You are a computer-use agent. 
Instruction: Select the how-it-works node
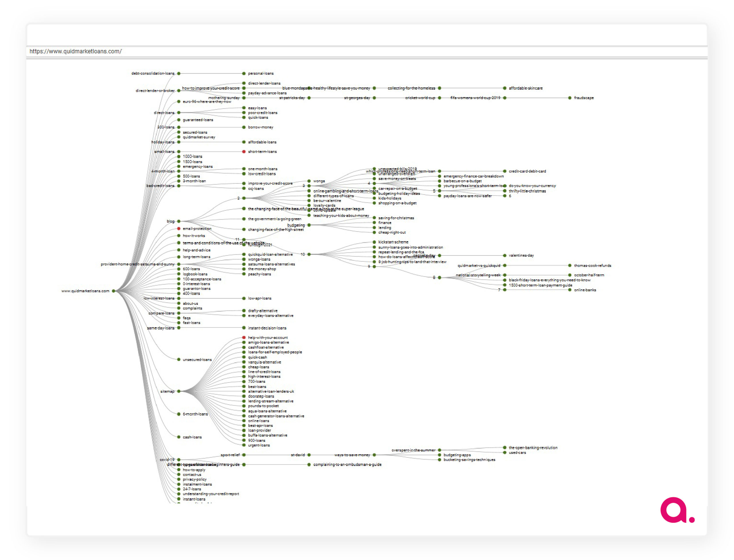point(179,236)
